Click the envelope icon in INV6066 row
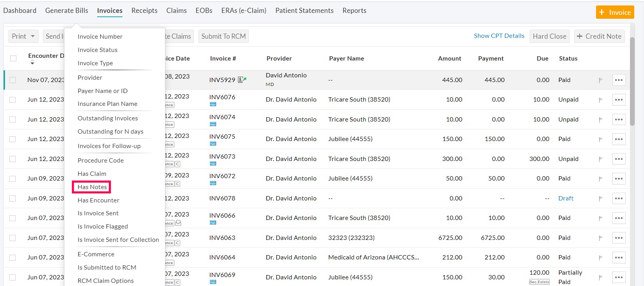The height and width of the screenshot is (286, 644). pyautogui.click(x=178, y=223)
